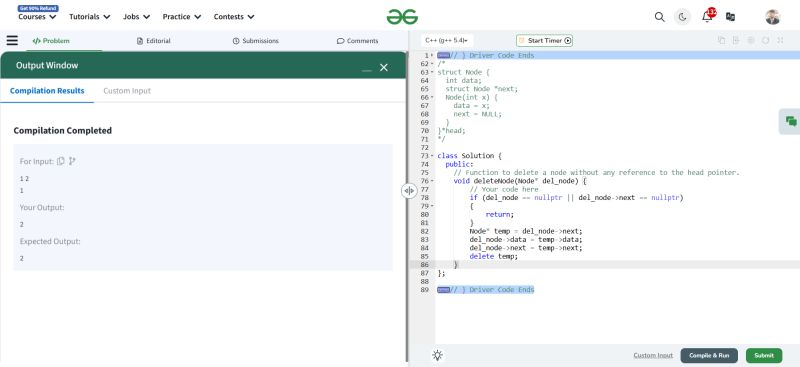Click the 'Expected Output:' label
800x367 pixels.
click(50, 241)
